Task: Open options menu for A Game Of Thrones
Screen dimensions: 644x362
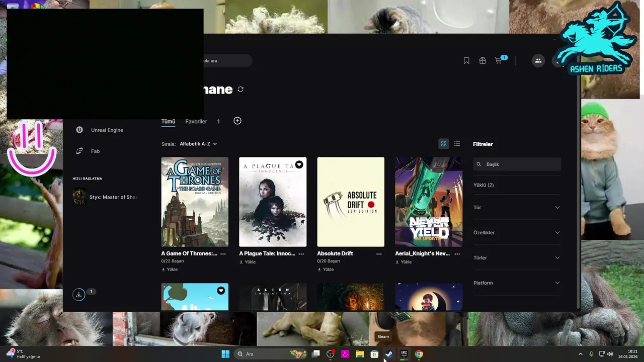Action: (x=223, y=254)
